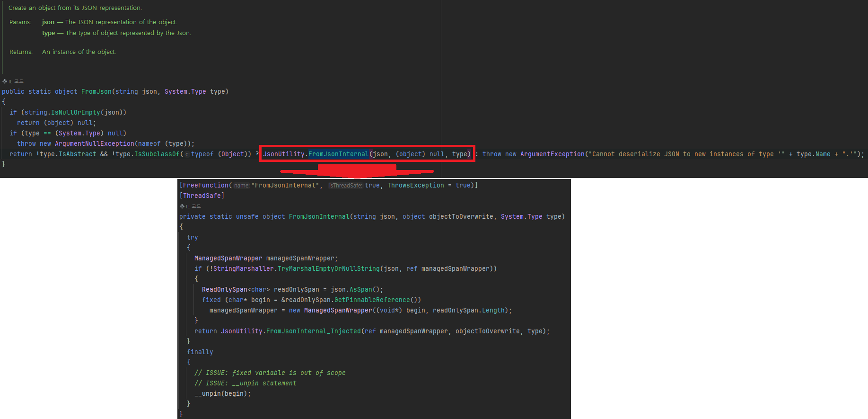Click the FromJson method name in its declaration
868x419 pixels.
point(96,91)
